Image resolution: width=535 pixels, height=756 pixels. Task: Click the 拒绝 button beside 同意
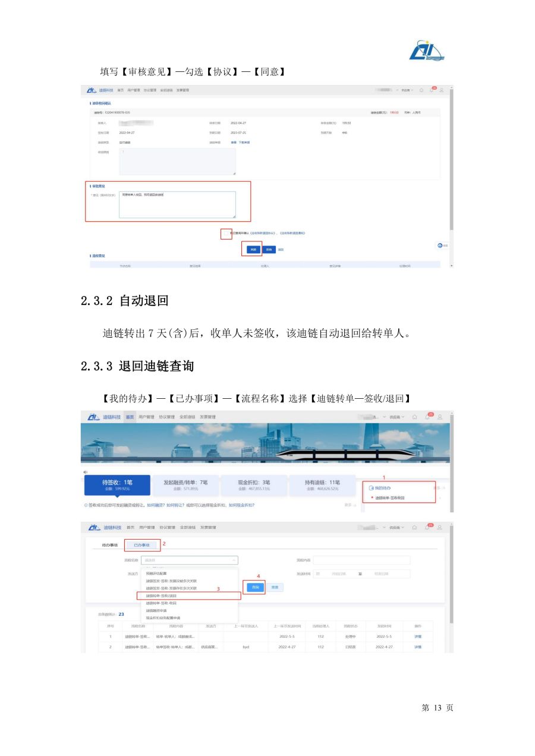click(269, 250)
